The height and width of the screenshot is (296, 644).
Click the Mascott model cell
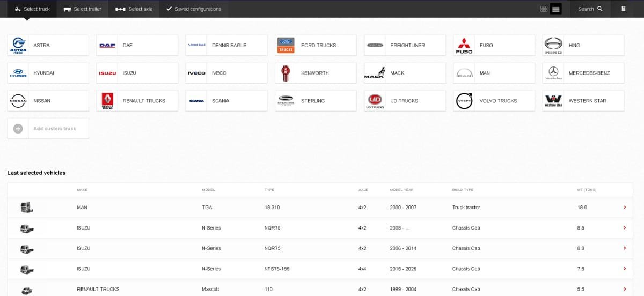pyautogui.click(x=210, y=289)
